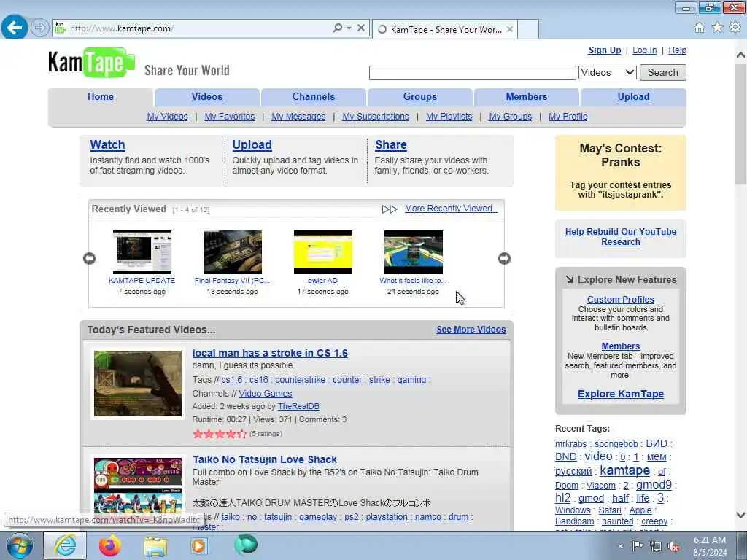Open the Videos search type dropdown
This screenshot has height=560, width=747.
pos(608,72)
